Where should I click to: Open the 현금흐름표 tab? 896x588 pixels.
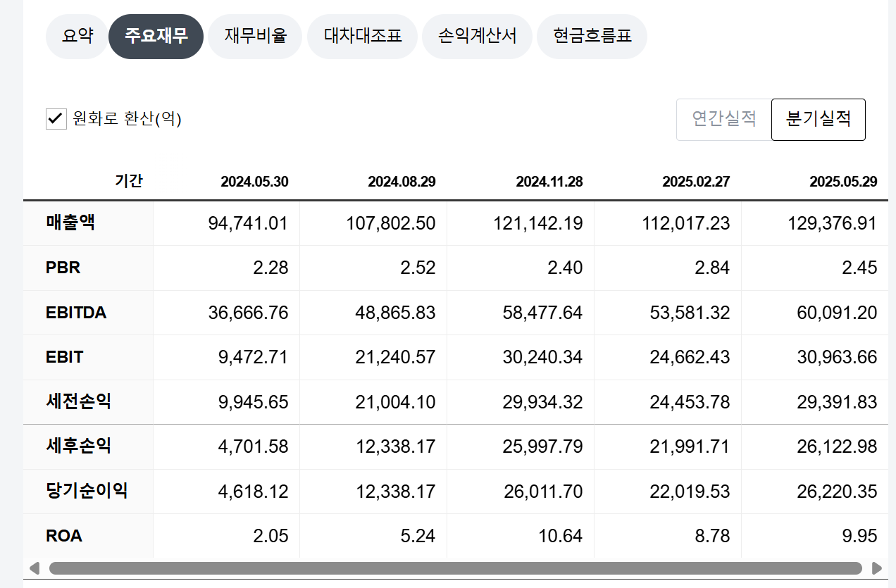(x=592, y=36)
